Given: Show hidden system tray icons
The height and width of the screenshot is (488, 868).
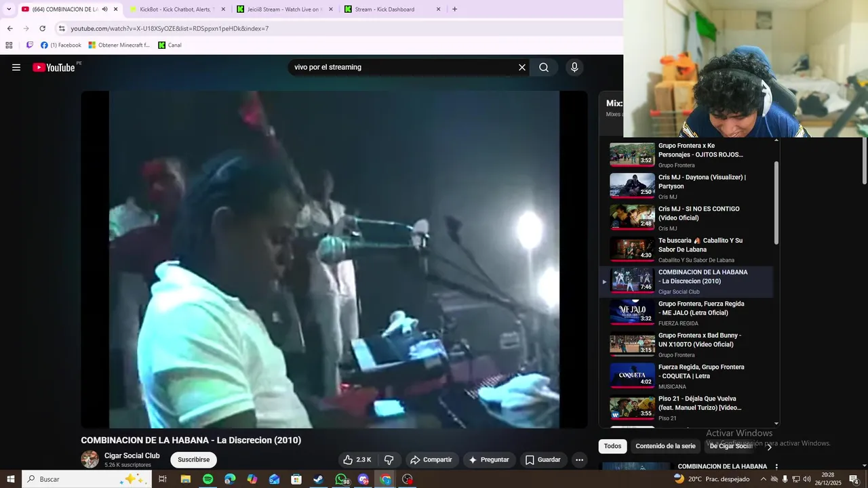Looking at the screenshot, I should point(764,479).
